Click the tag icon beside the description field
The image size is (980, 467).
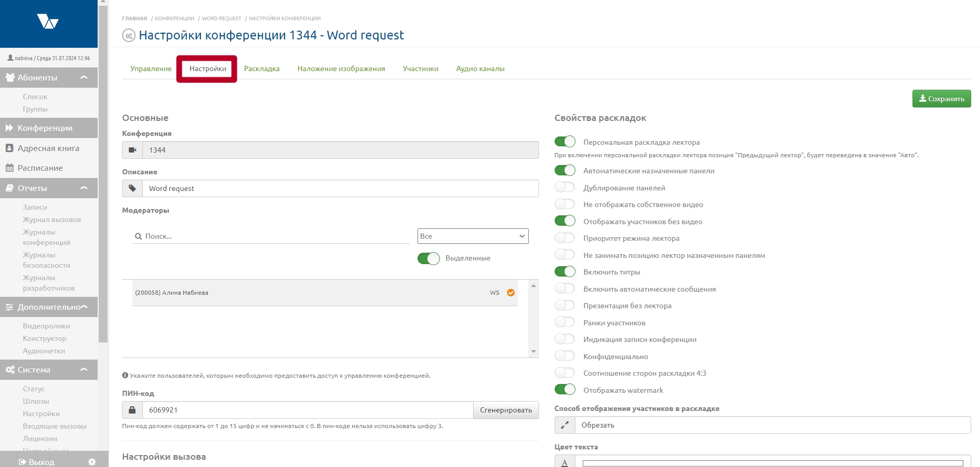(132, 188)
